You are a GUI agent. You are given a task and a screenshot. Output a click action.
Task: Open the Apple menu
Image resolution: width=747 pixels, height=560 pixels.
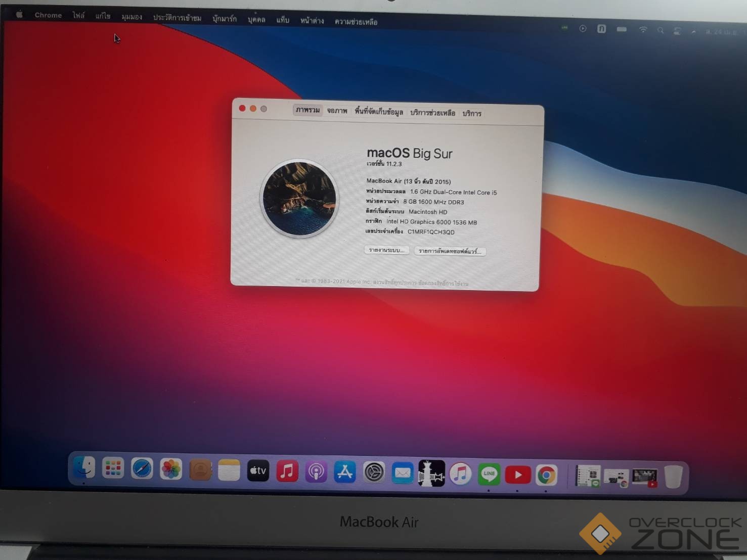tap(19, 15)
